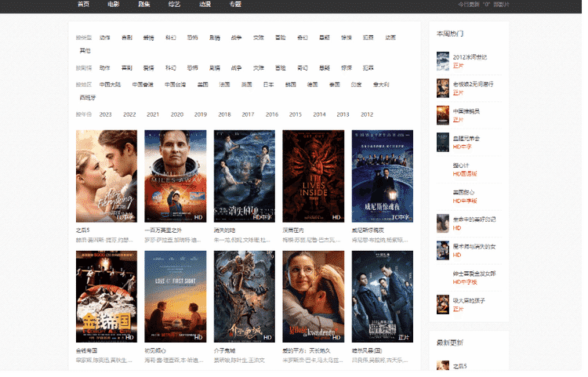588x377 pixels.
Task: Open the 之后5 movie poster
Action: click(x=106, y=176)
